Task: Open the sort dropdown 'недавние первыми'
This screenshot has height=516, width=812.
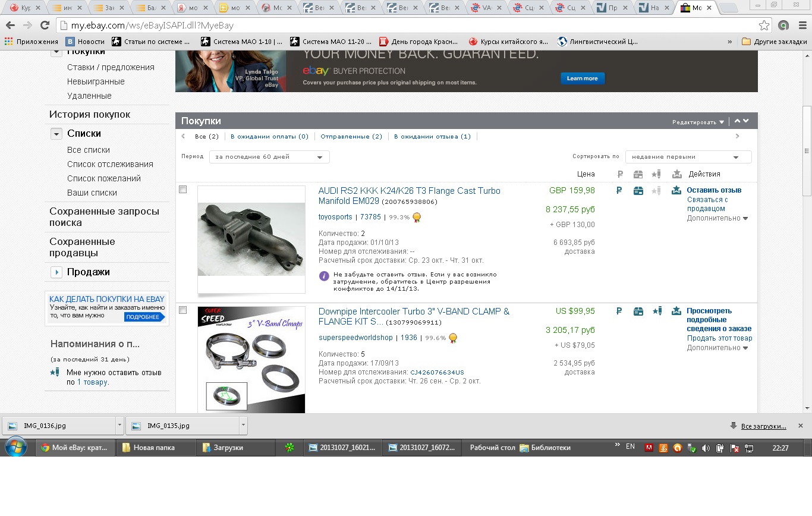Action: (688, 157)
